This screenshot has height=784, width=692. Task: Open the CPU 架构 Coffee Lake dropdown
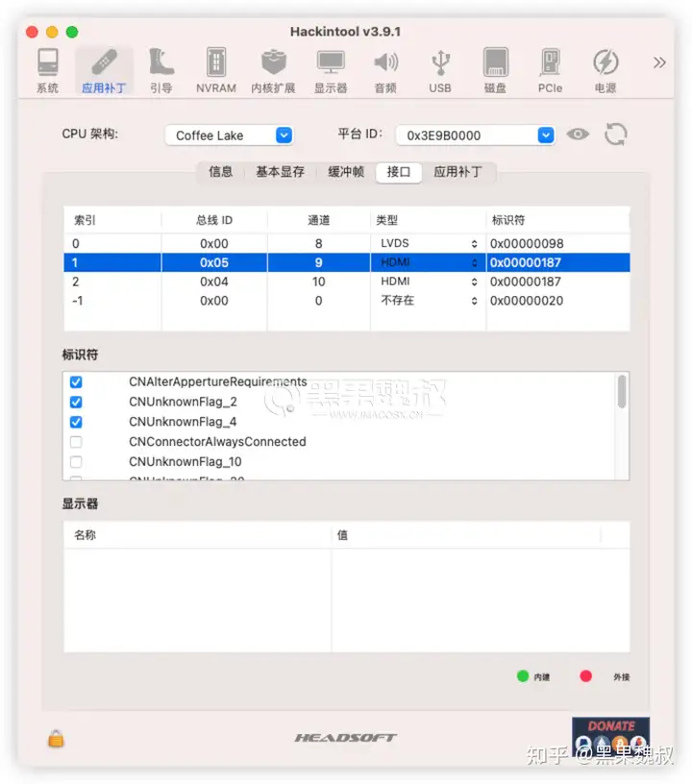229,135
